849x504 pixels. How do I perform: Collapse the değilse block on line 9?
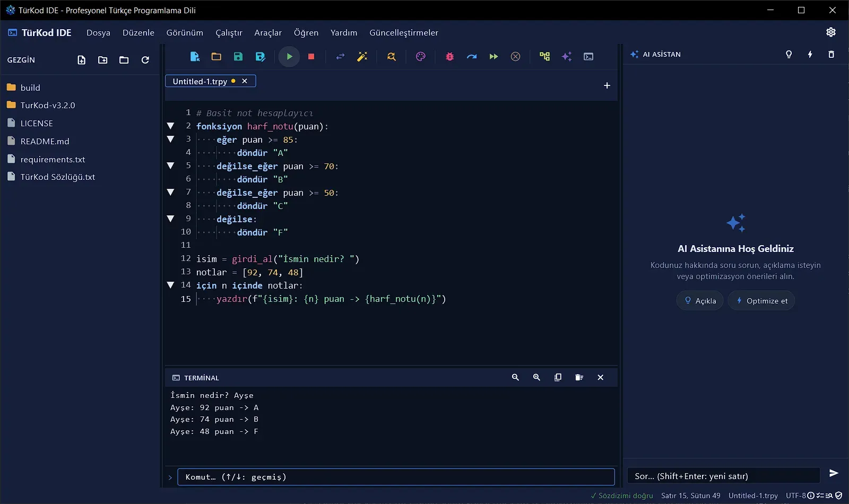170,219
